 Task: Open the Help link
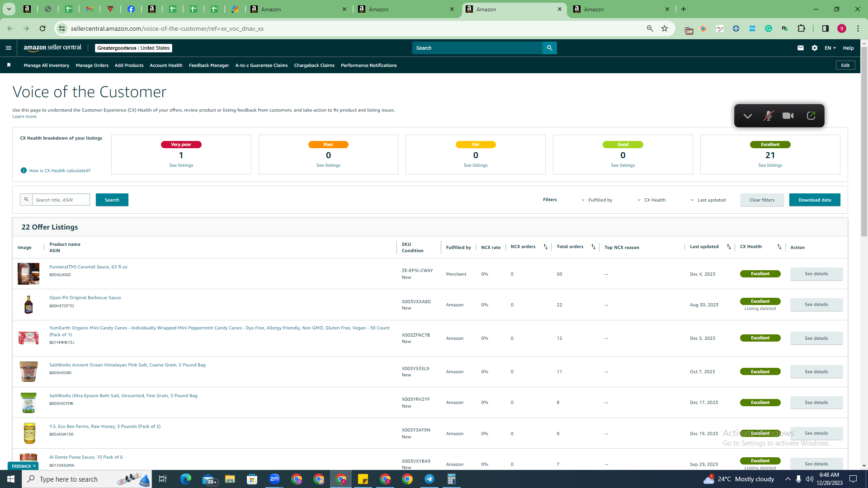tap(848, 48)
